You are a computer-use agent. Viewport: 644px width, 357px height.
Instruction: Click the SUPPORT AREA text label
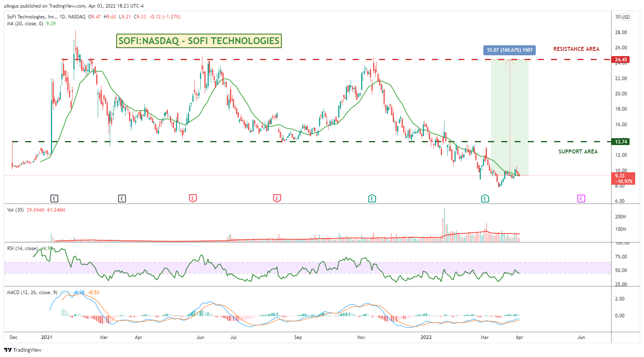[x=578, y=151]
